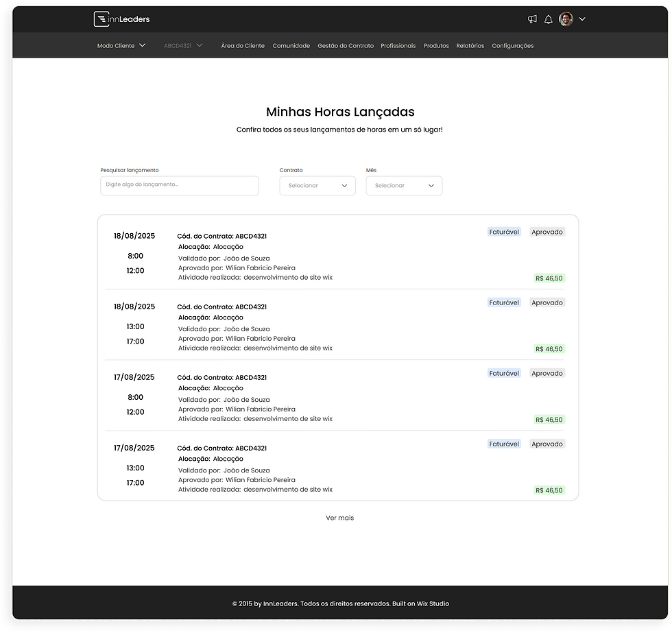Click the user profile avatar

click(566, 19)
